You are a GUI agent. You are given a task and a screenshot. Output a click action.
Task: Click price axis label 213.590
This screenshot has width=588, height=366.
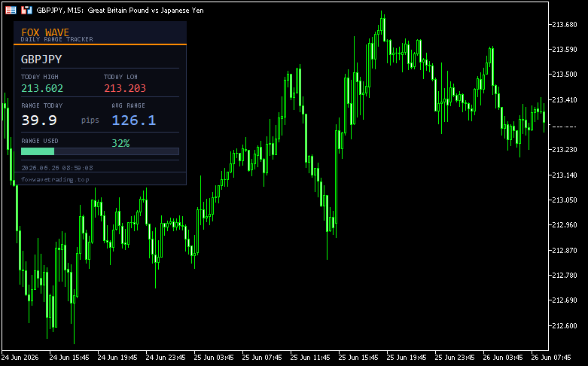pos(565,50)
